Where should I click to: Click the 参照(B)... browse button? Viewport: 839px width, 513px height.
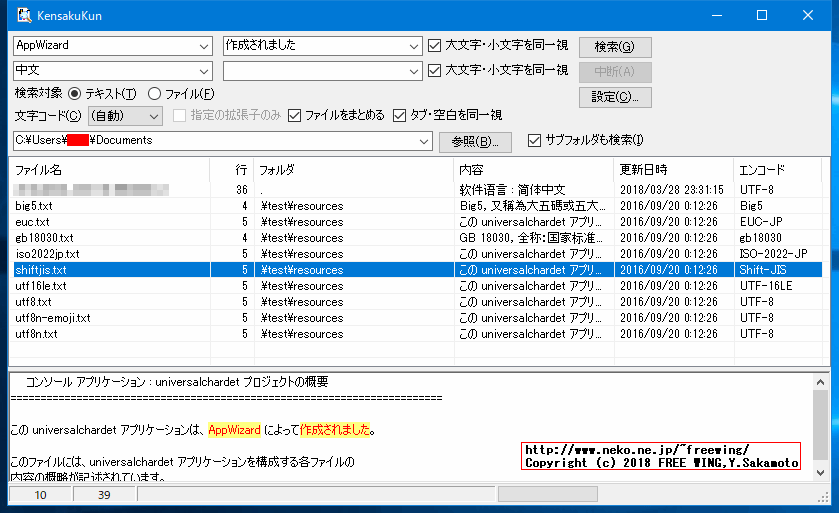[475, 142]
